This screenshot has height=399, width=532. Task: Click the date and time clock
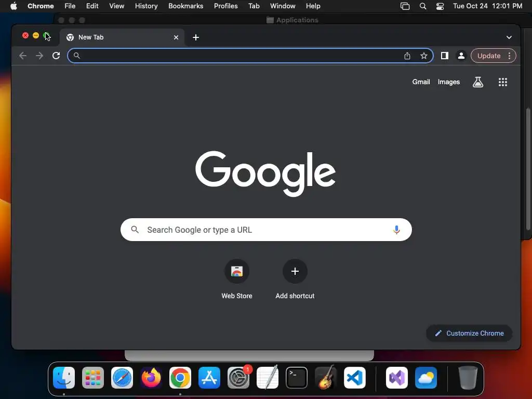(x=487, y=6)
